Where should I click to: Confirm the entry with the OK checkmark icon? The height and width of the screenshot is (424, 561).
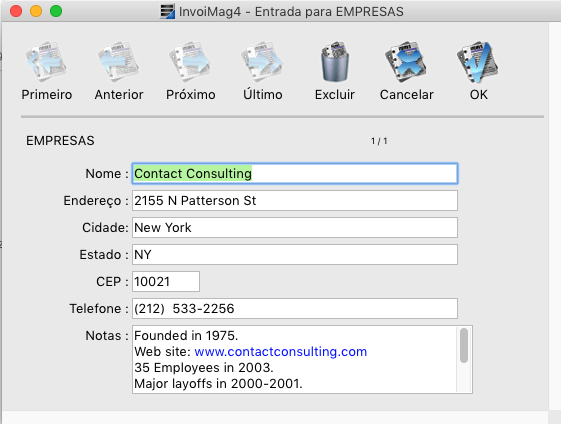point(478,62)
